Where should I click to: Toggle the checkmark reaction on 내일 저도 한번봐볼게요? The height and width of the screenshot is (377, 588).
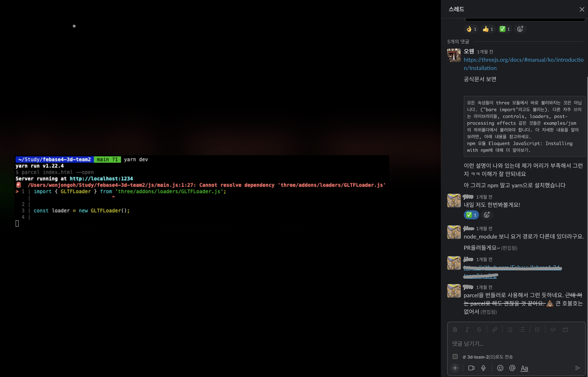click(471, 215)
